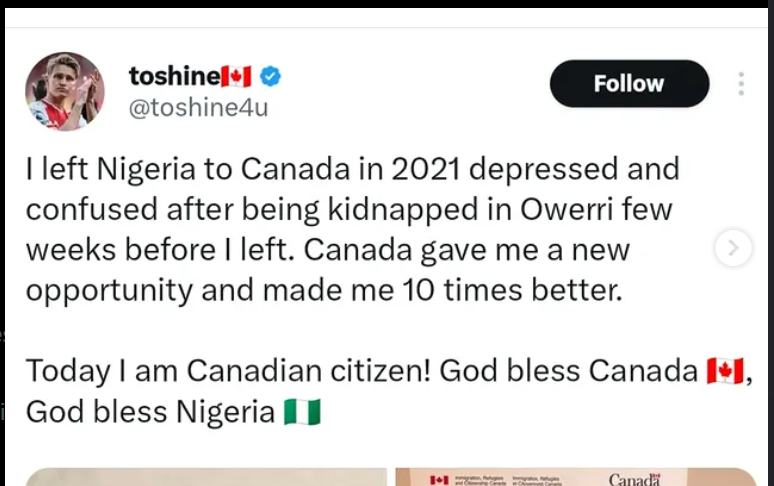The image size is (774, 486).
Task: Open the three-dot more options menu
Action: tap(741, 84)
